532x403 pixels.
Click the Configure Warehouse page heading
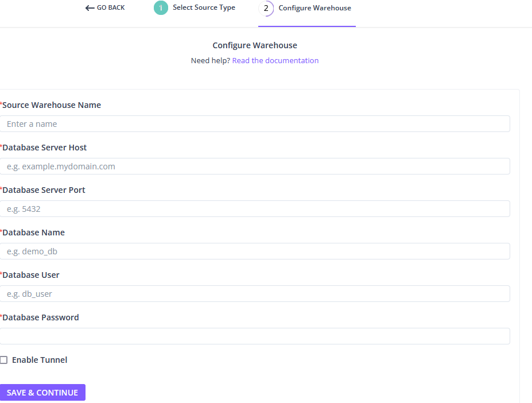(255, 45)
